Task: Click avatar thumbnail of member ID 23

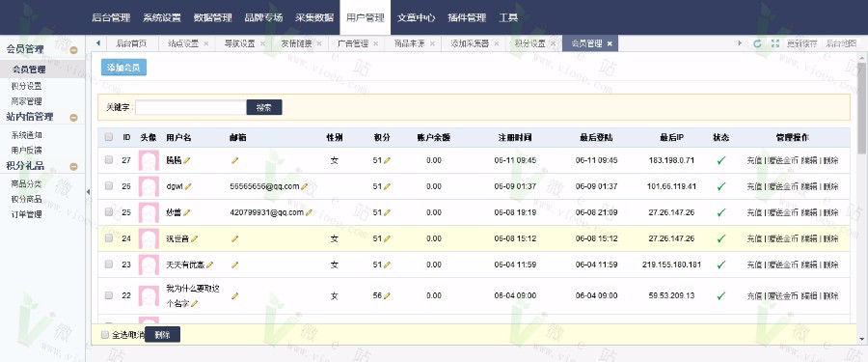Action: pos(149,265)
